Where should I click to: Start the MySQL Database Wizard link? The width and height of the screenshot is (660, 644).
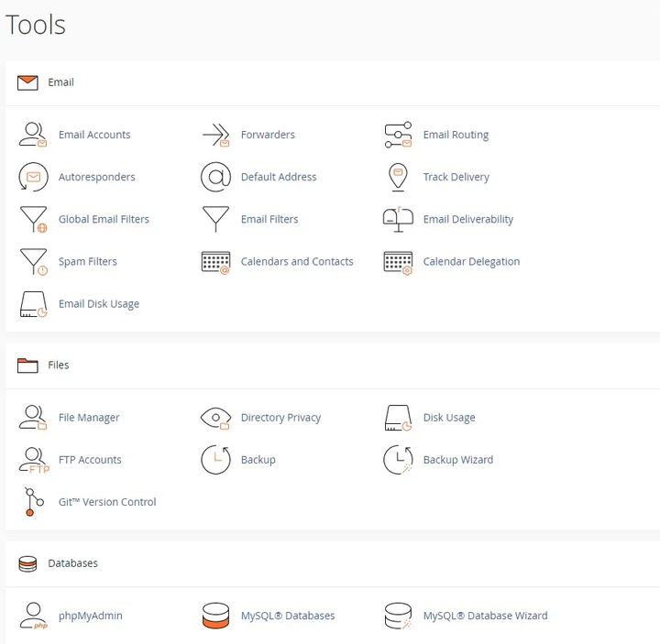click(485, 616)
